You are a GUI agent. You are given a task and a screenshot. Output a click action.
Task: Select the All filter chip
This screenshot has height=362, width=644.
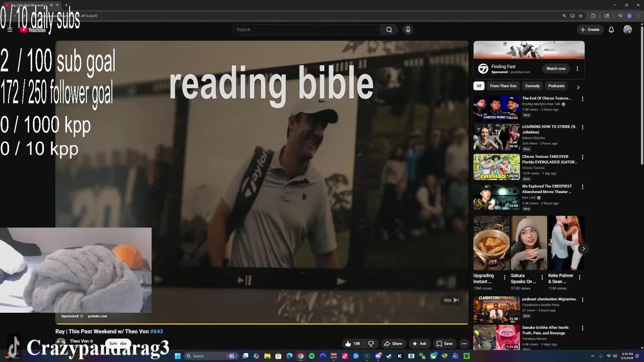(x=479, y=86)
